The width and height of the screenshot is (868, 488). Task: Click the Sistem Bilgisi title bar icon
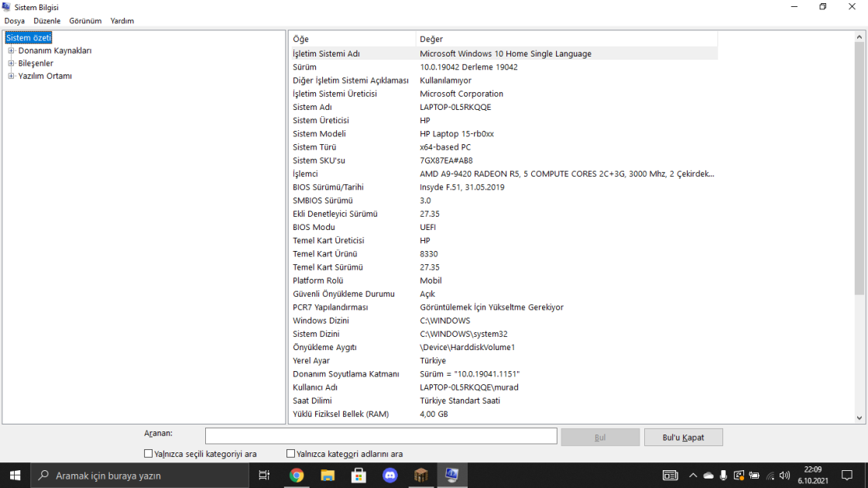(x=7, y=7)
